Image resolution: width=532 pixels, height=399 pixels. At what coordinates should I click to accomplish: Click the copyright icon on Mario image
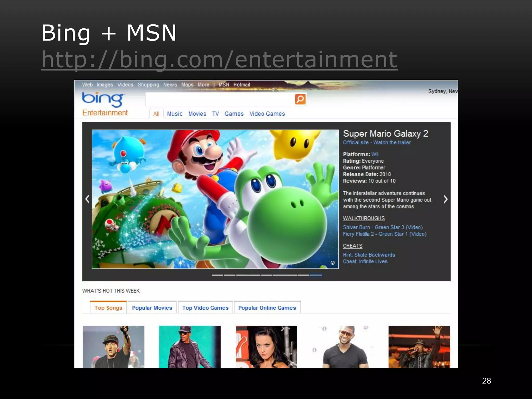point(332,263)
